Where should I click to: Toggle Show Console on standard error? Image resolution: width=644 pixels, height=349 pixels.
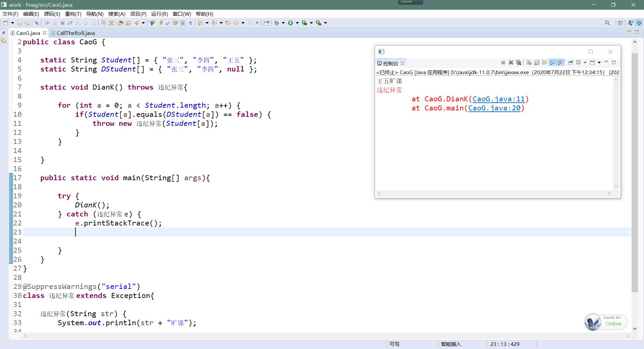(x=560, y=62)
